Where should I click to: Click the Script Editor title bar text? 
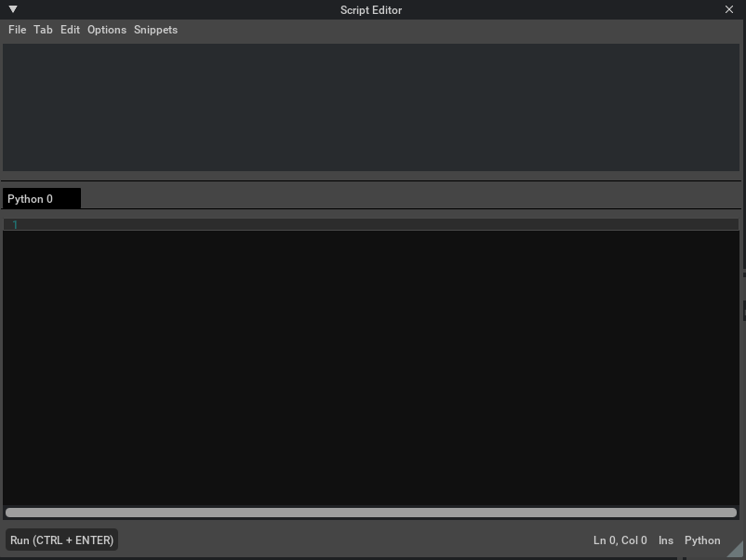pos(371,9)
